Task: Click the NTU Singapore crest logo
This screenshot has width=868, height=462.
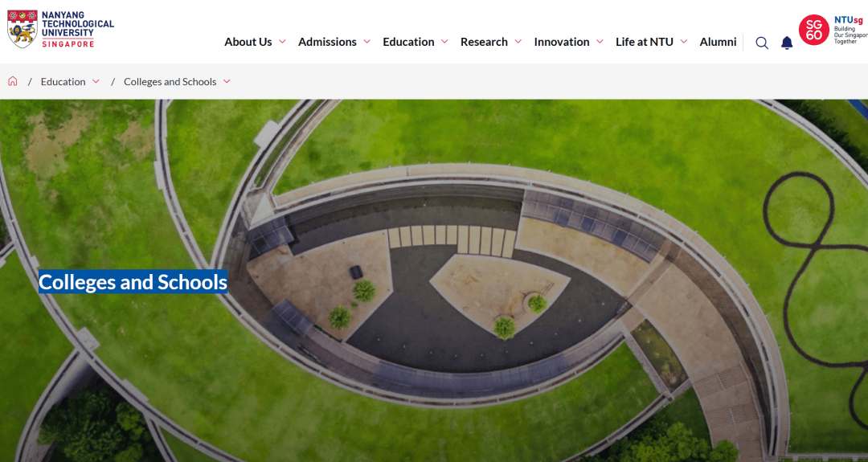Action: pos(22,30)
